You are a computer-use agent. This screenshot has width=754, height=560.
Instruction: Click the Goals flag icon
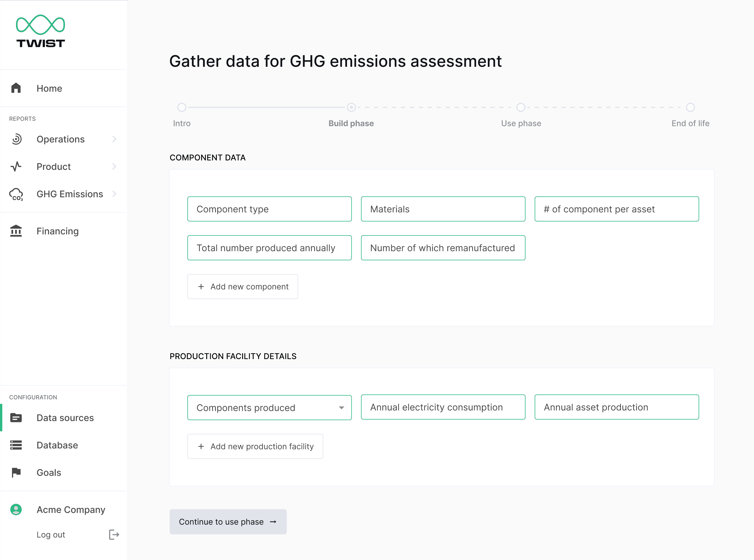(x=16, y=473)
